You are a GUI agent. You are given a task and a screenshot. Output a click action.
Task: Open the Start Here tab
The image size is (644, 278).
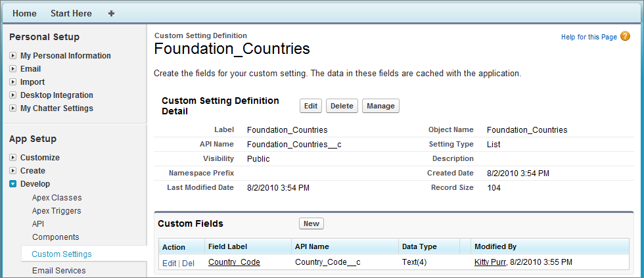tap(71, 13)
